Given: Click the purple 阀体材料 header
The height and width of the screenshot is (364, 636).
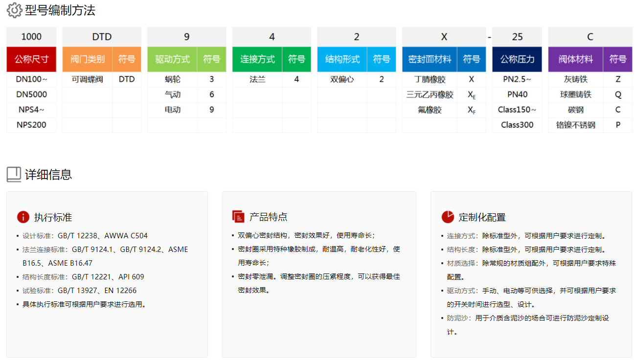Looking at the screenshot, I should (x=575, y=59).
